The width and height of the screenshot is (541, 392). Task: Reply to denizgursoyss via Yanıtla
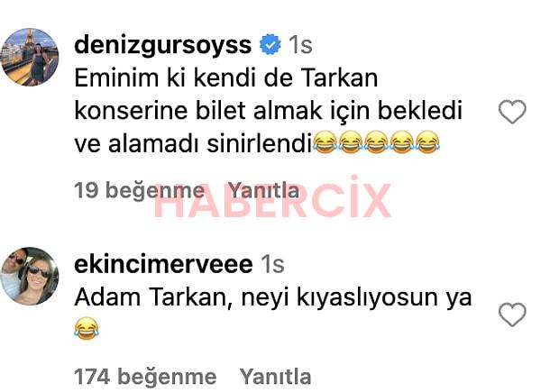tap(264, 190)
